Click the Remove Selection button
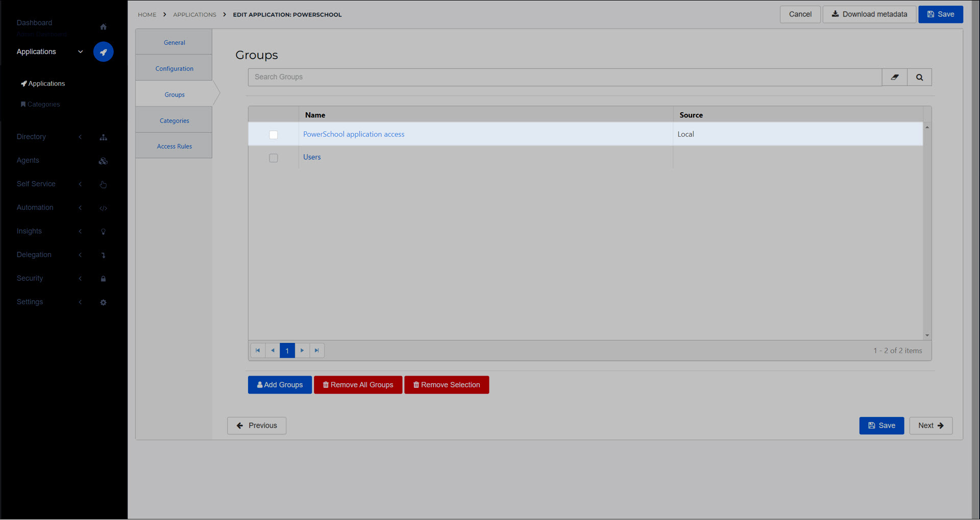This screenshot has width=980, height=520. (x=447, y=385)
